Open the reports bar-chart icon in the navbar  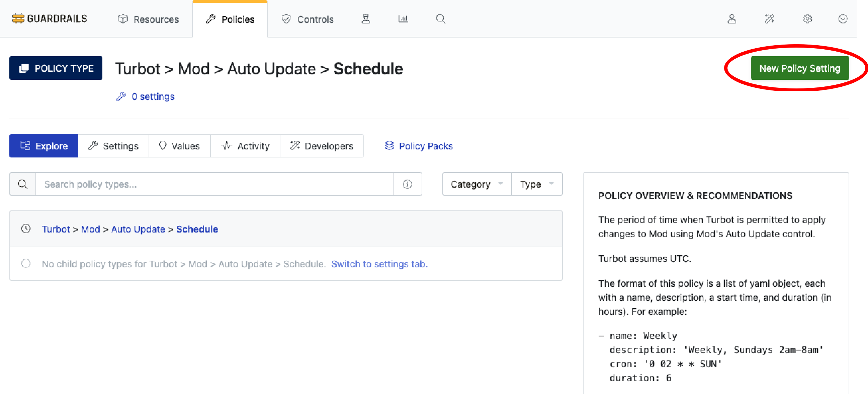coord(403,19)
